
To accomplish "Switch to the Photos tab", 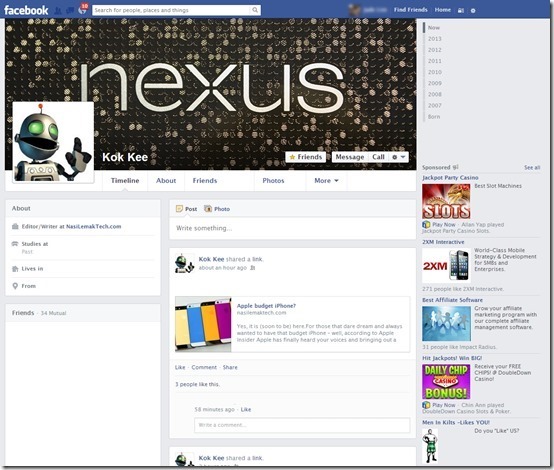I will click(x=273, y=181).
